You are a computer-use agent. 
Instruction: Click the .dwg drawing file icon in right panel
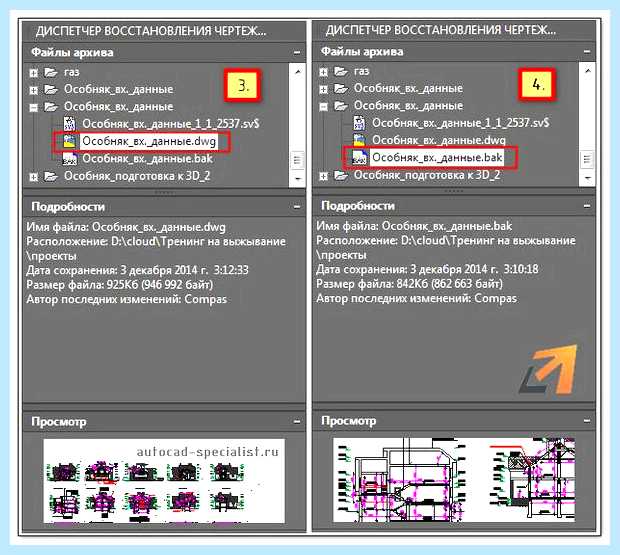[359, 141]
